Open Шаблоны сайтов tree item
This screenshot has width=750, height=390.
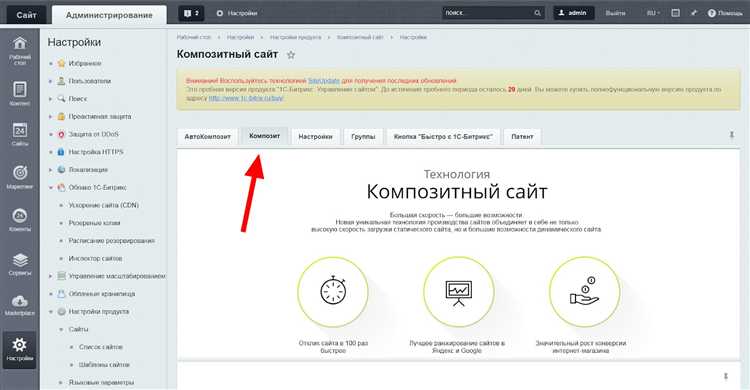(104, 365)
